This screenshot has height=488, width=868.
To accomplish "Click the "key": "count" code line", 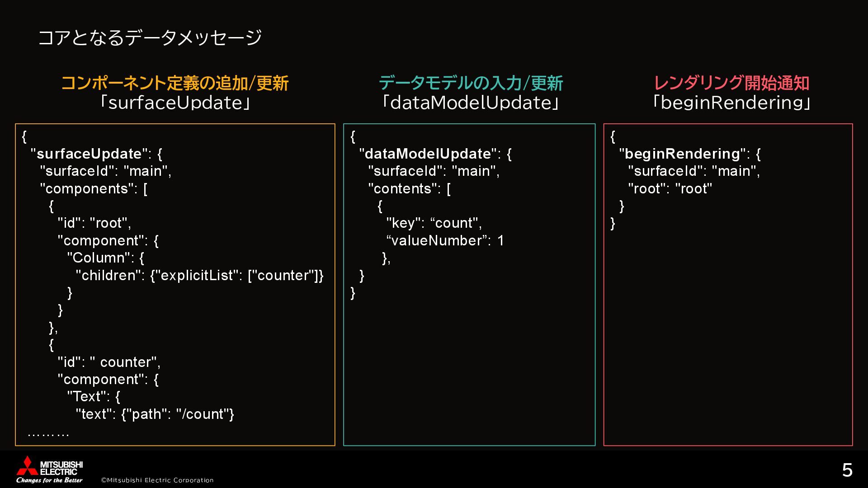I will (434, 223).
